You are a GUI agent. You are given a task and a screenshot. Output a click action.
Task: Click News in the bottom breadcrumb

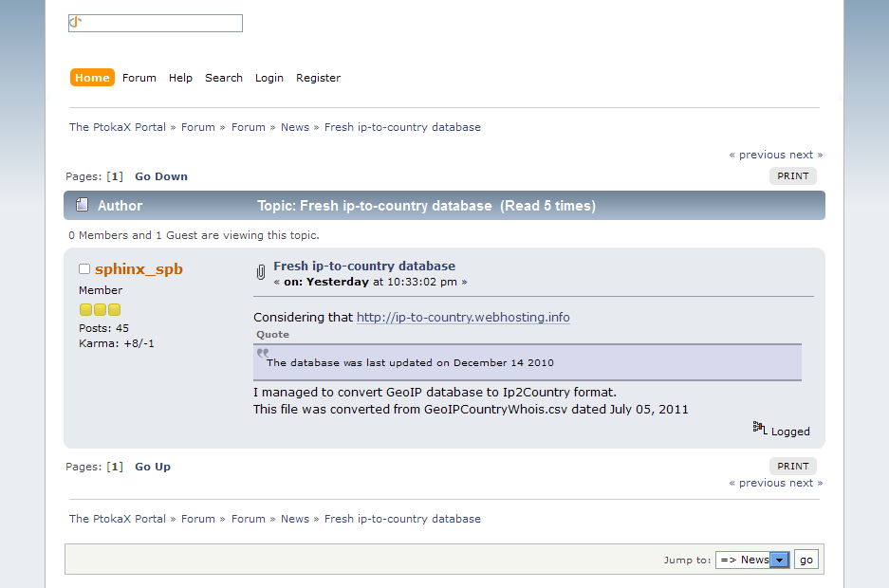coord(295,519)
